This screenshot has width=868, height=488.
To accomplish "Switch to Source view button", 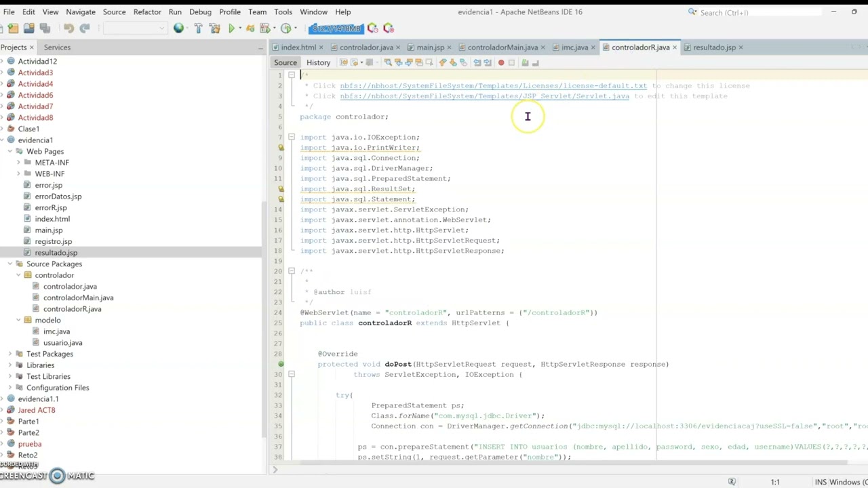I will click(285, 62).
